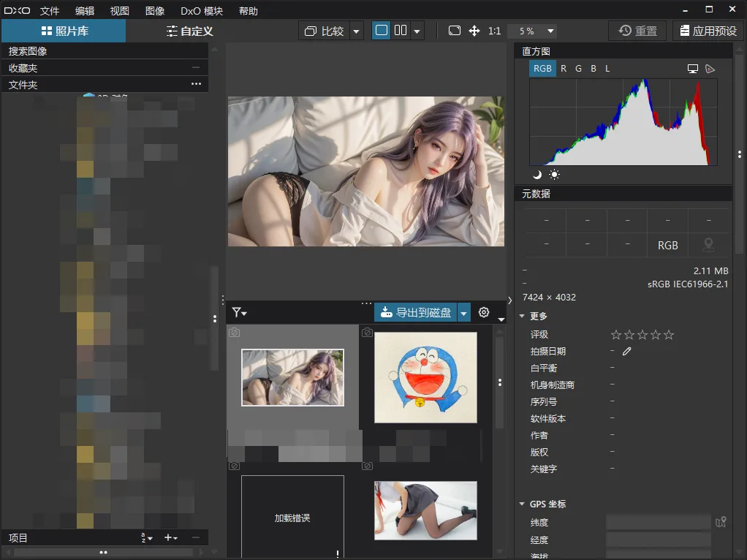Select the purple-haired girl thumbnail

click(292, 377)
